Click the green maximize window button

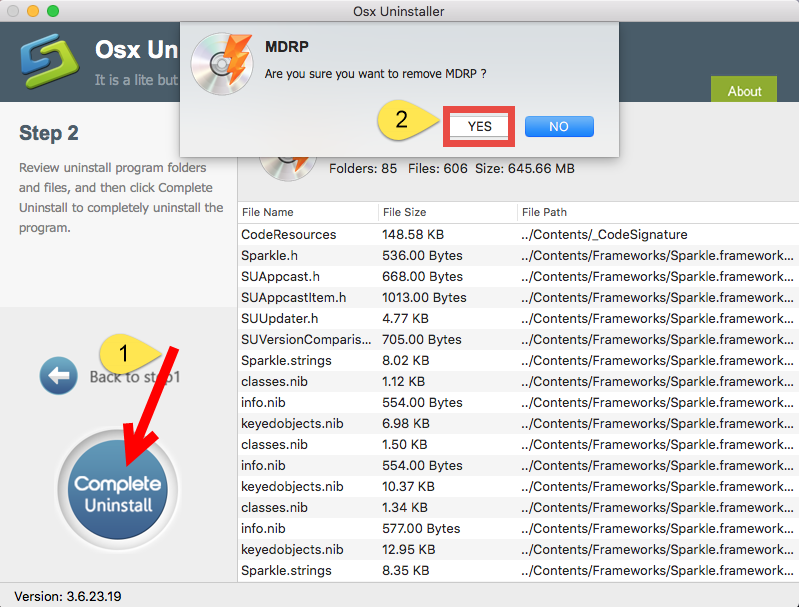[53, 11]
